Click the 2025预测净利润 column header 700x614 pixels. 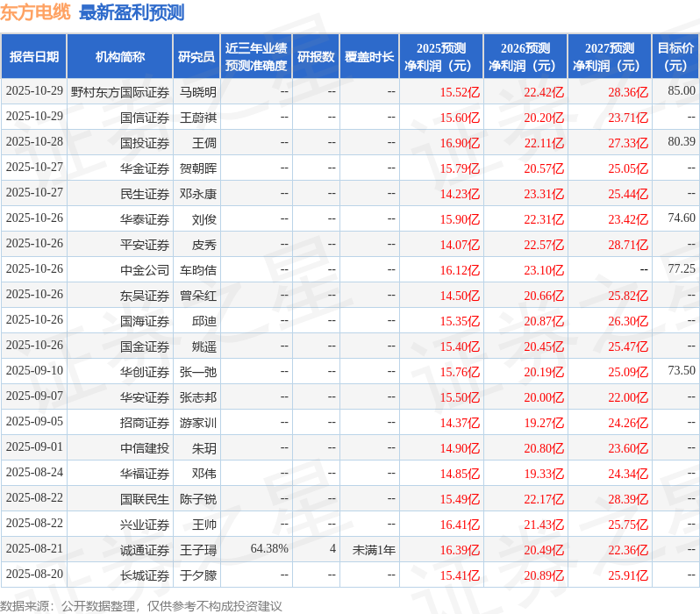pos(441,57)
